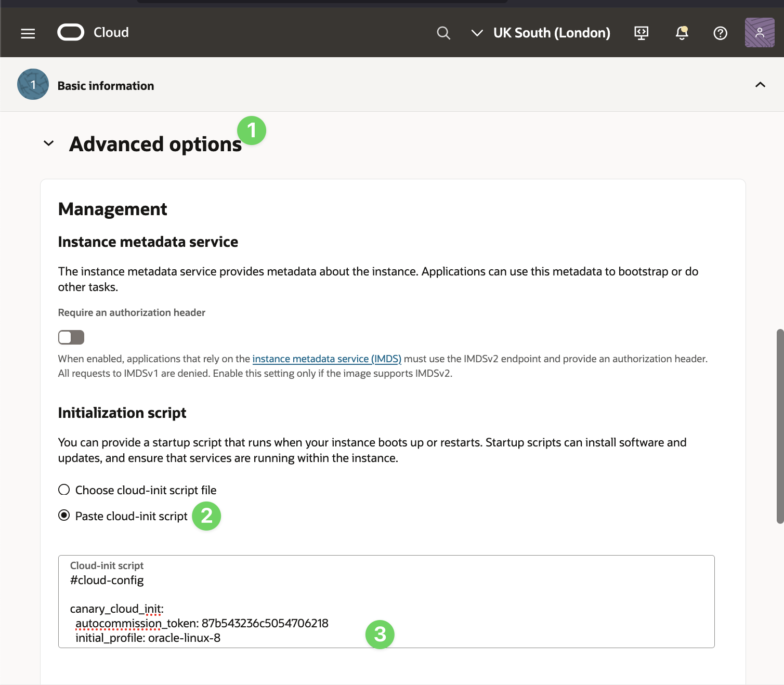This screenshot has height=685, width=784.
Task: Click the vertical page scrollbar
Action: [779, 426]
